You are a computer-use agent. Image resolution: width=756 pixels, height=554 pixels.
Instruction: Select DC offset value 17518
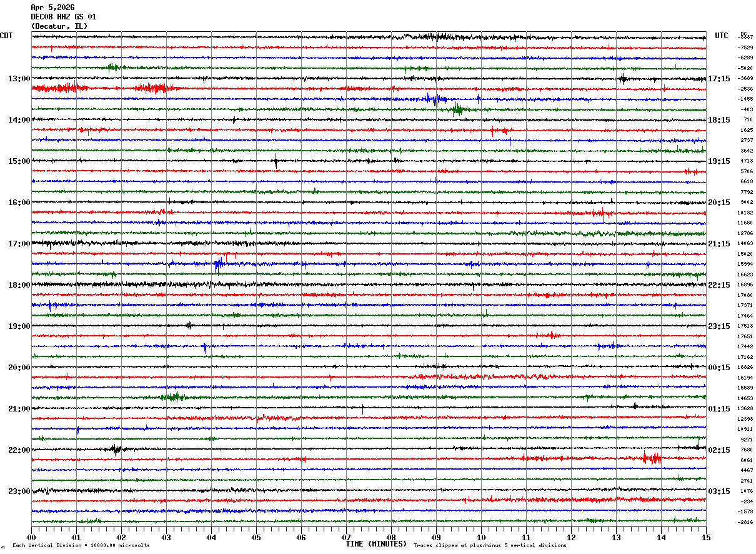pyautogui.click(x=745, y=326)
